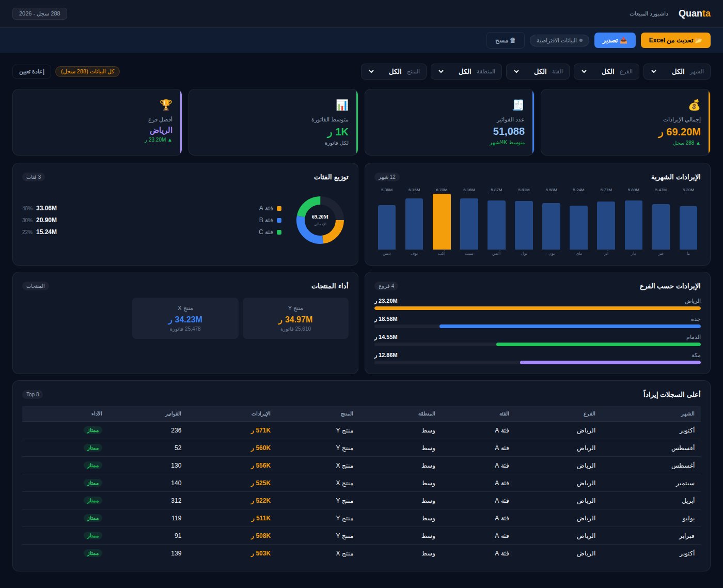Expand the الفئة category filter dropdown
Screen dimensions: 723x588
538,72
